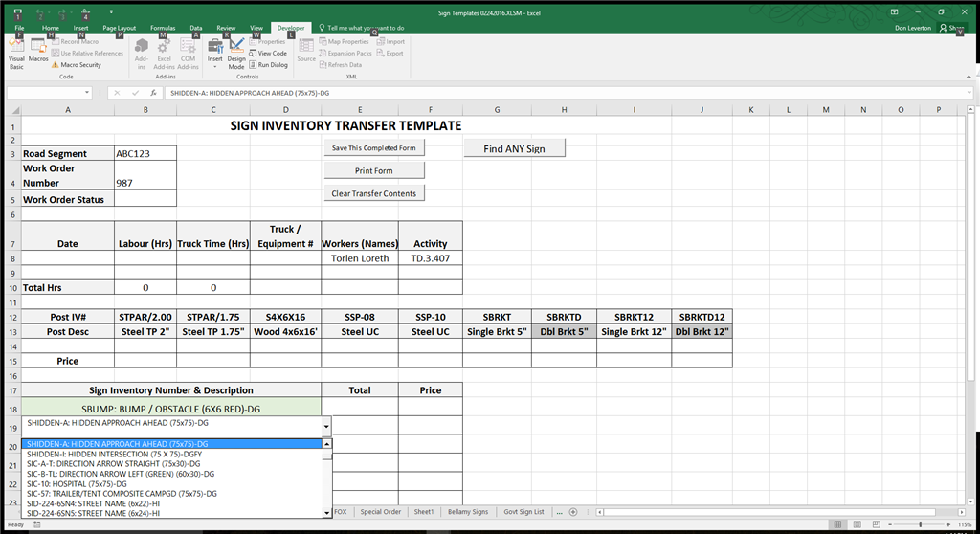Click the Insert Function fx icon
This screenshot has width=980, height=534.
point(153,93)
